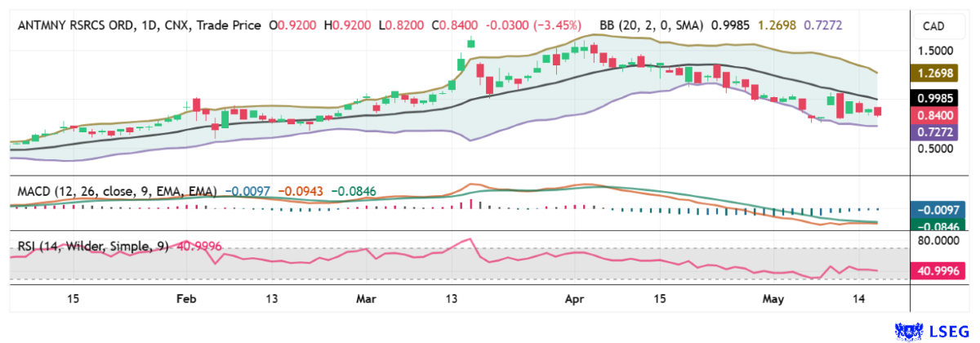This screenshot has width=980, height=343.
Task: Open the RSI (14, Wilder, Simple, 9) label
Action: [94, 246]
